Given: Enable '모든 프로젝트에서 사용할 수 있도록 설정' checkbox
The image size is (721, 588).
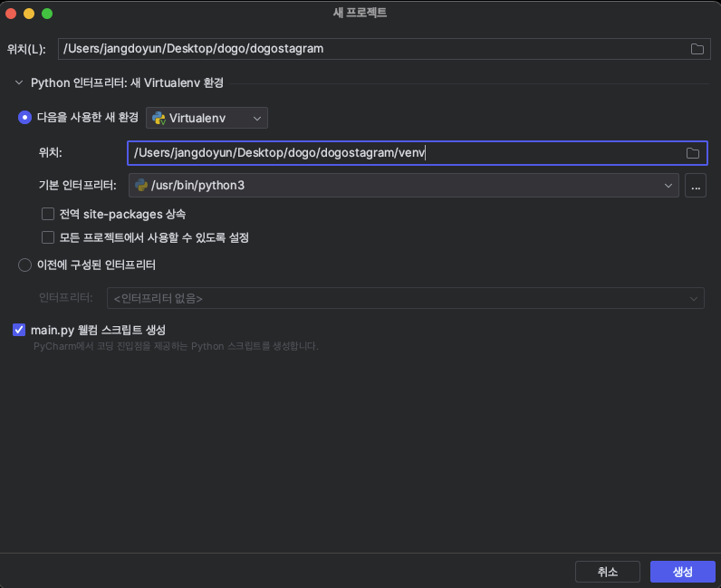Looking at the screenshot, I should click(x=48, y=237).
